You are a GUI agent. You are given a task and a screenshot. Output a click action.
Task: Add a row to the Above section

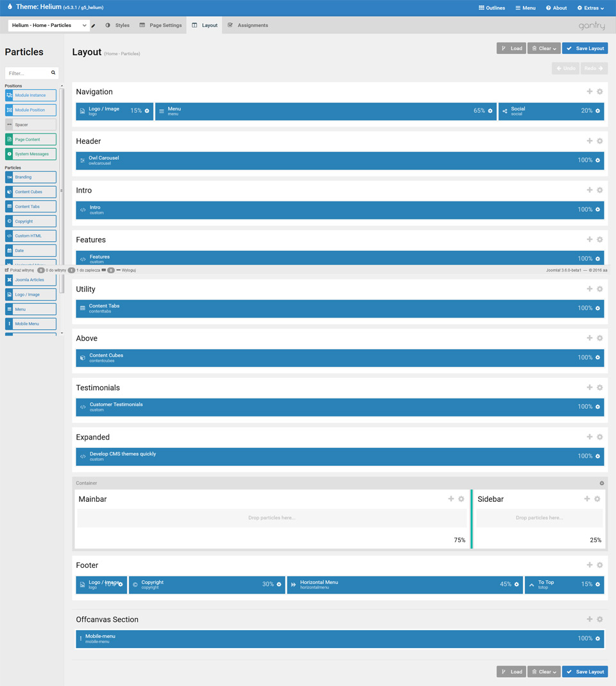pos(589,338)
